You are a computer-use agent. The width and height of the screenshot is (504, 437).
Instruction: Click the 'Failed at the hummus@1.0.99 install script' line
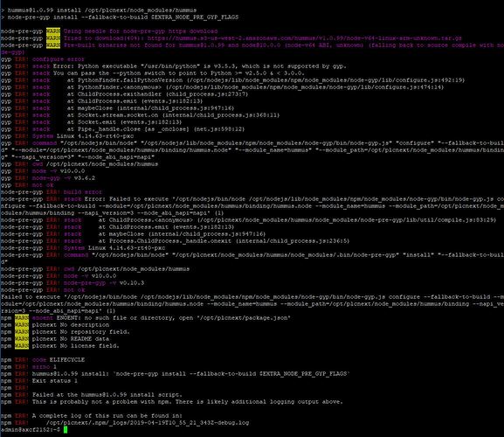107,394
